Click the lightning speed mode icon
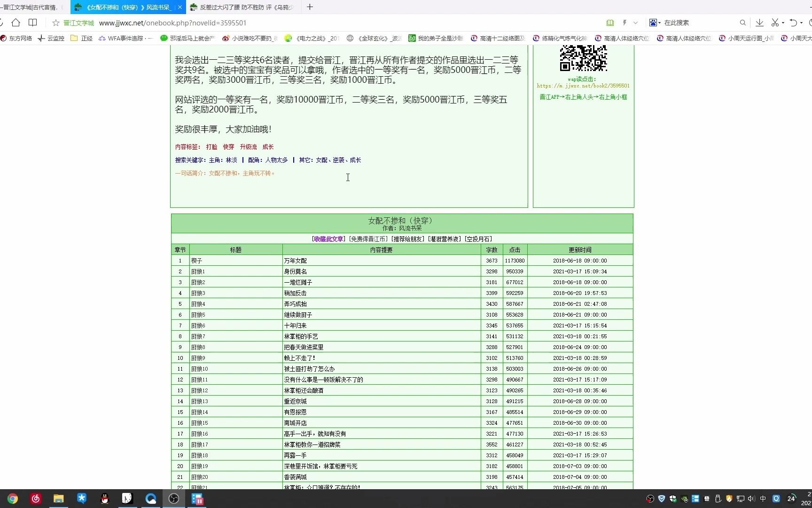812x508 pixels. coord(625,23)
